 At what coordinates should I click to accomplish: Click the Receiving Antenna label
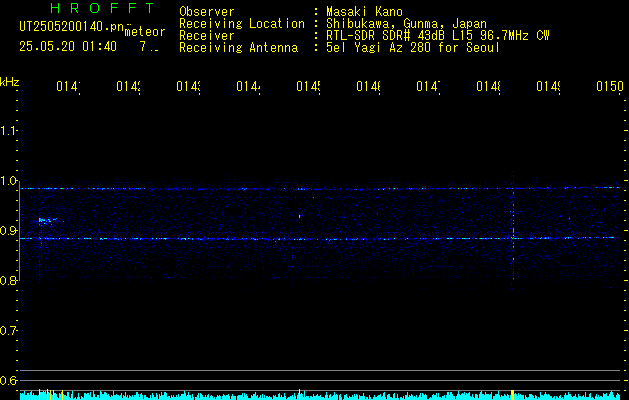tap(238, 48)
